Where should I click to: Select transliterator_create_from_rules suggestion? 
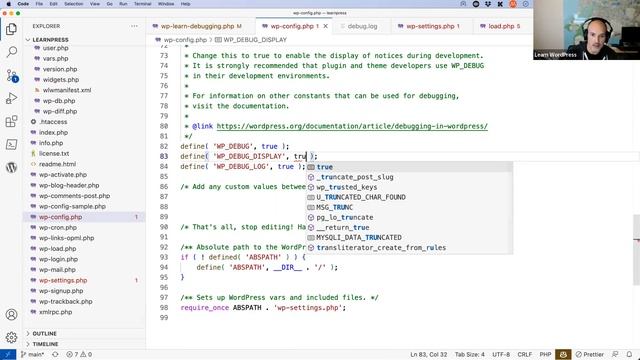click(x=409, y=248)
